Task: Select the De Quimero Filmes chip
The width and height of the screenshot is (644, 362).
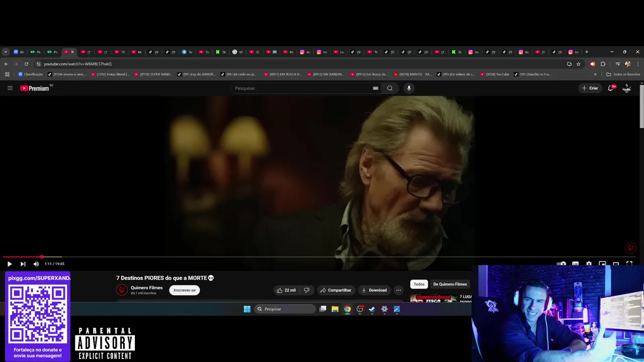Action: [x=450, y=284]
